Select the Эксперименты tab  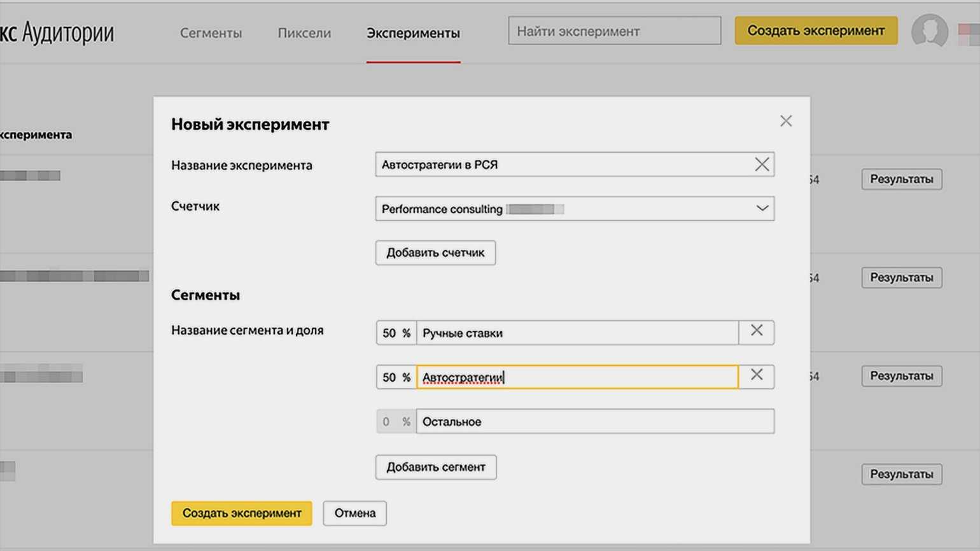[413, 33]
